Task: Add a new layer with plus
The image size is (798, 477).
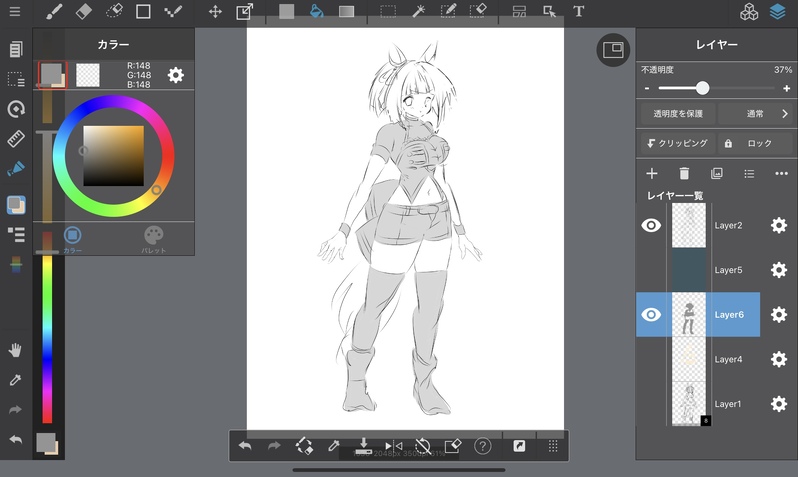Action: (x=651, y=174)
